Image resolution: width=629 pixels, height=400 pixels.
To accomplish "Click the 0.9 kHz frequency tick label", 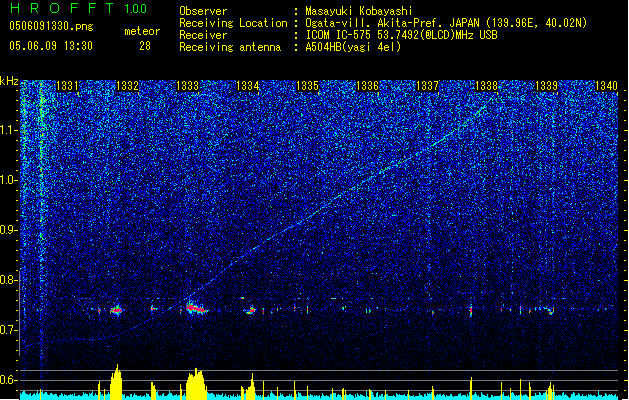I will point(8,230).
